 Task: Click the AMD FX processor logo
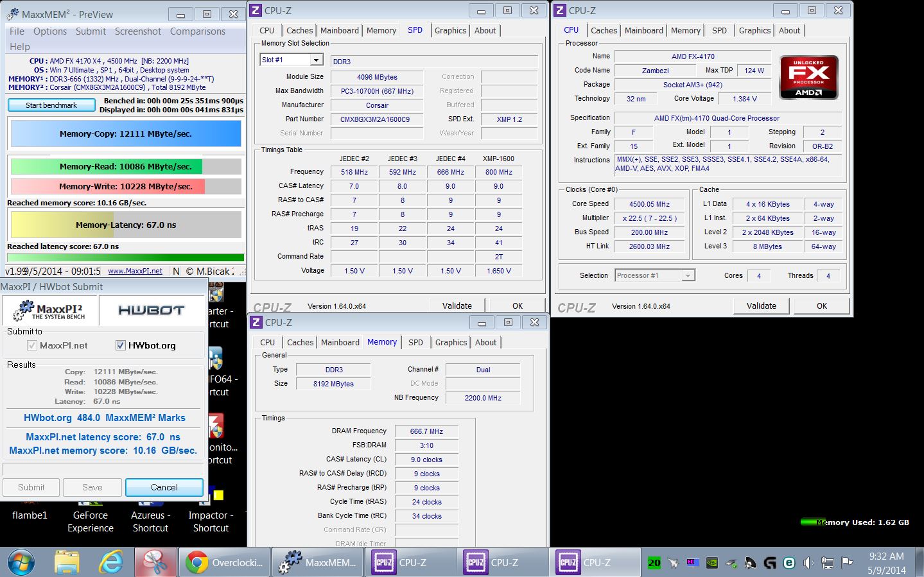pyautogui.click(x=808, y=78)
